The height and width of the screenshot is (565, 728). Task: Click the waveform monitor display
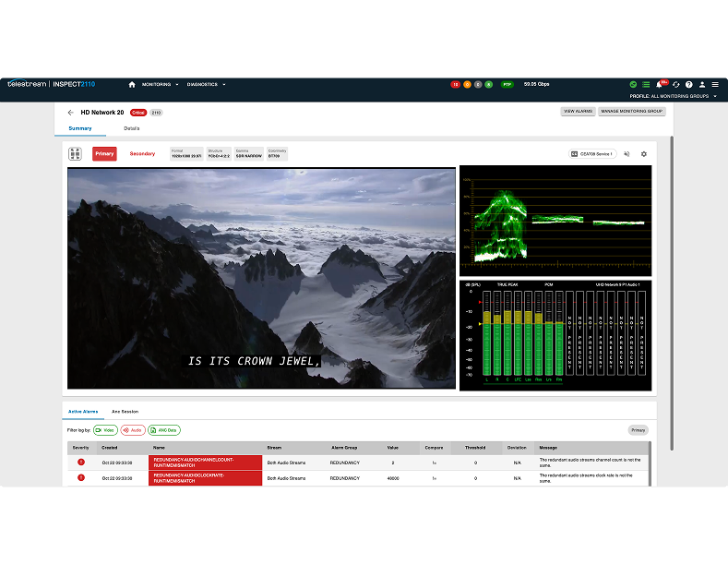point(555,221)
